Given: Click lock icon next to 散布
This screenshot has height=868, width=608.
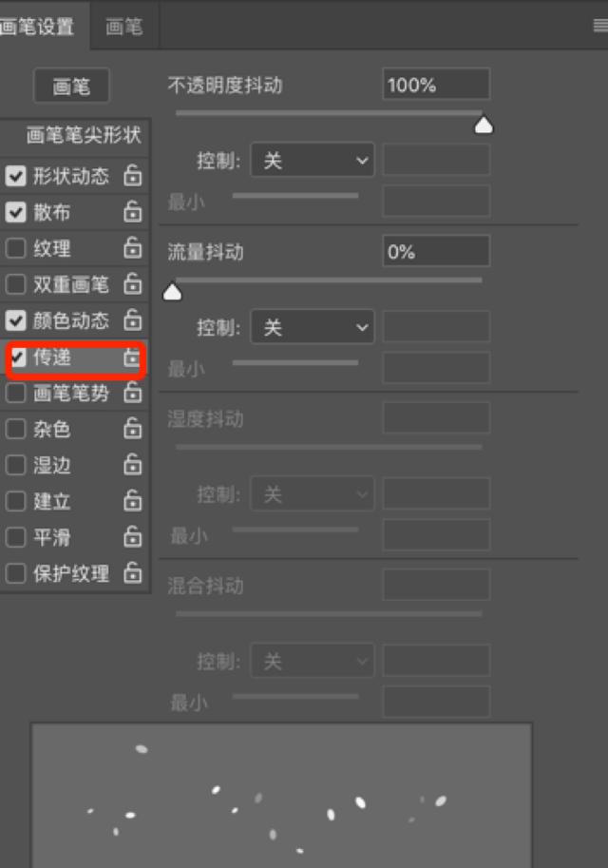Looking at the screenshot, I should [x=132, y=211].
